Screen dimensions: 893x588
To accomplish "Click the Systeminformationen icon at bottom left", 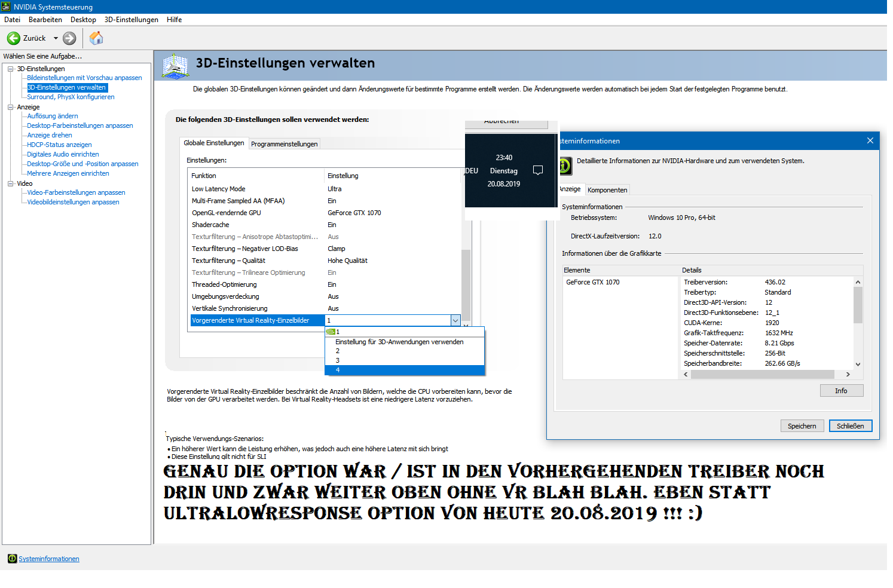I will coord(12,559).
